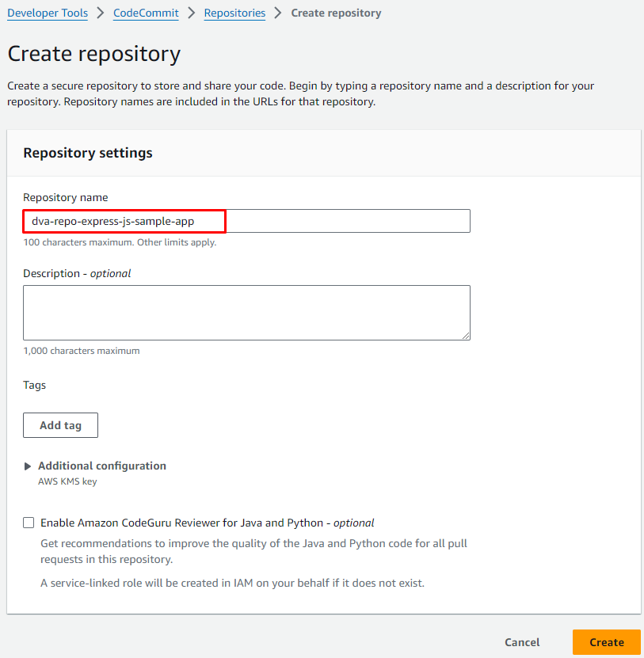Go back to the Repositories breadcrumb

pyautogui.click(x=234, y=13)
